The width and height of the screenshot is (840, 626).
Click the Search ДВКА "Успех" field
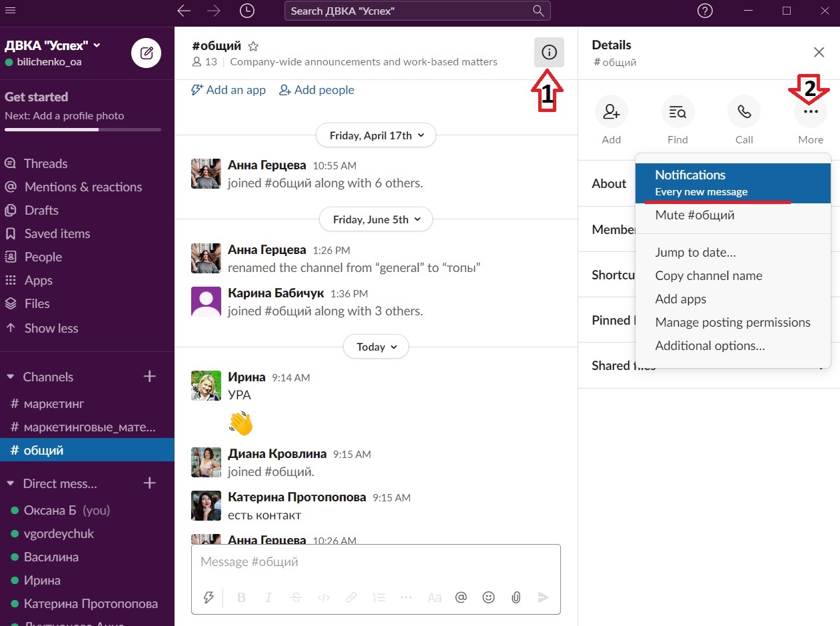tap(418, 11)
